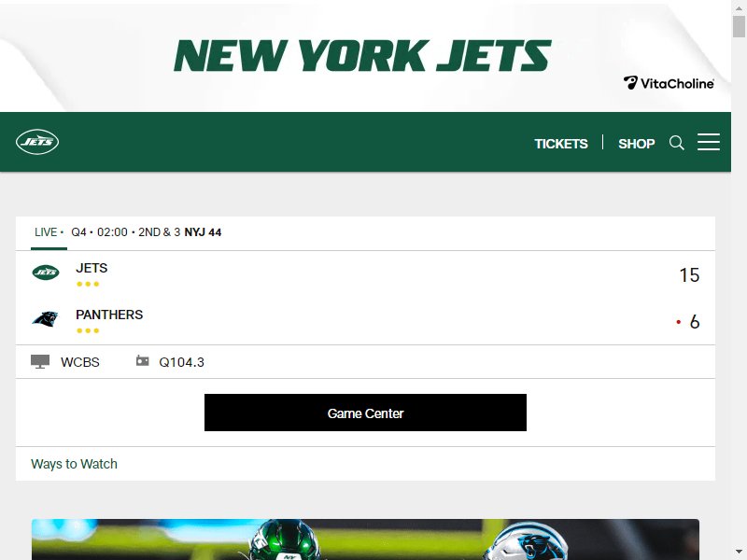Click the Jets team logo in scoreboard
The width and height of the screenshot is (747, 560).
coord(45,273)
